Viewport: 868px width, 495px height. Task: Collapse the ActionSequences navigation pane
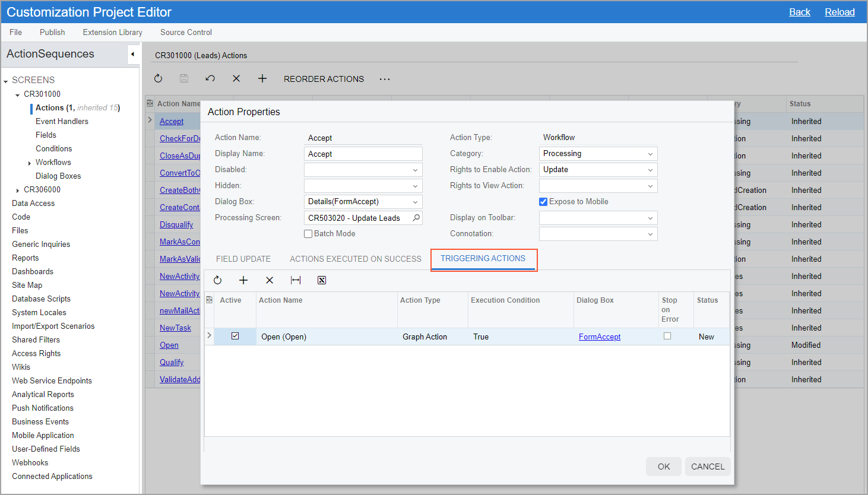[132, 55]
